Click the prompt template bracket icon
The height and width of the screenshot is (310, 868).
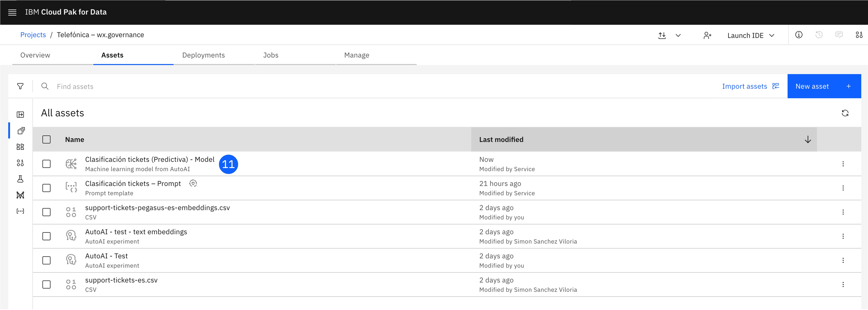(71, 187)
